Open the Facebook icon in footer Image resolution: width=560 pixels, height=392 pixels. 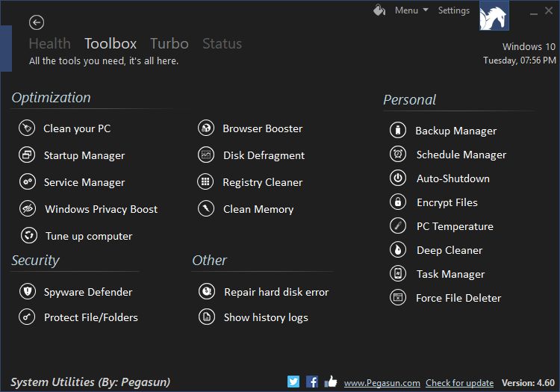(x=312, y=382)
